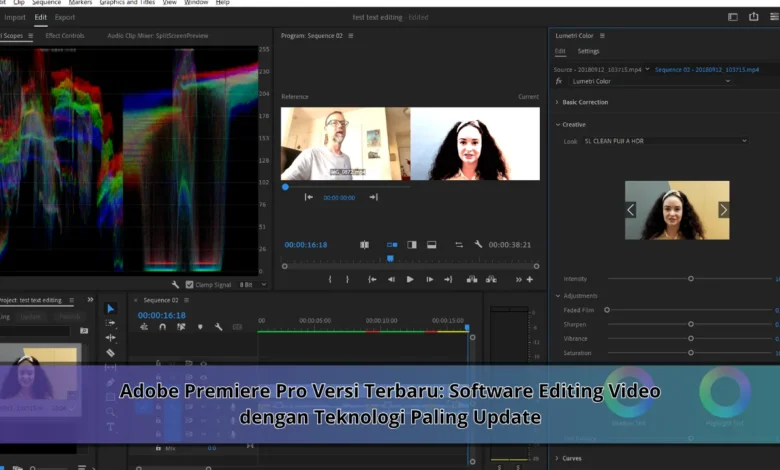Image resolution: width=780 pixels, height=470 pixels.
Task: Swap sides in comparison view
Action: (x=459, y=245)
